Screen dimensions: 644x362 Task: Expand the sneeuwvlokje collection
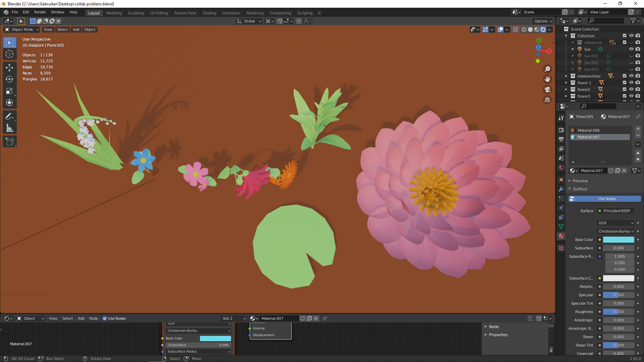(566, 76)
